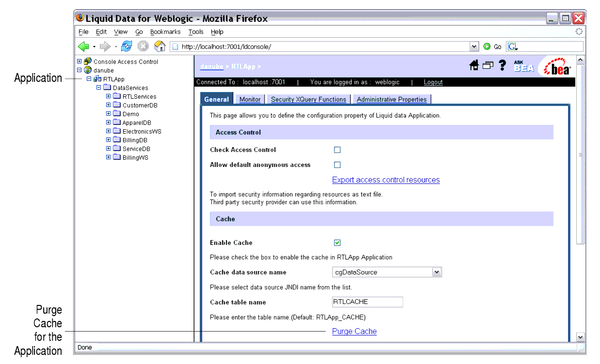Click the Firefox icon in title bar

[x=80, y=18]
